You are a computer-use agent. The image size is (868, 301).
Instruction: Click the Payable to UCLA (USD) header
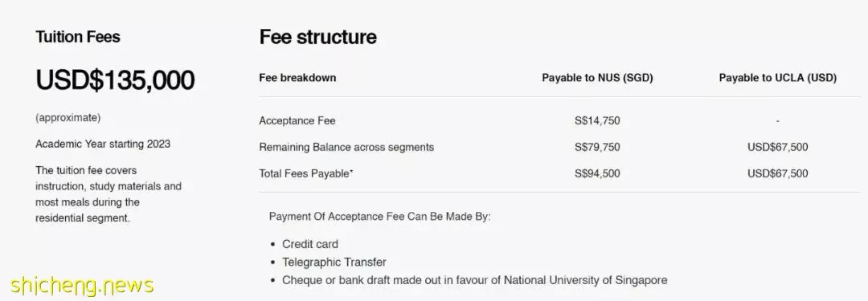click(778, 78)
